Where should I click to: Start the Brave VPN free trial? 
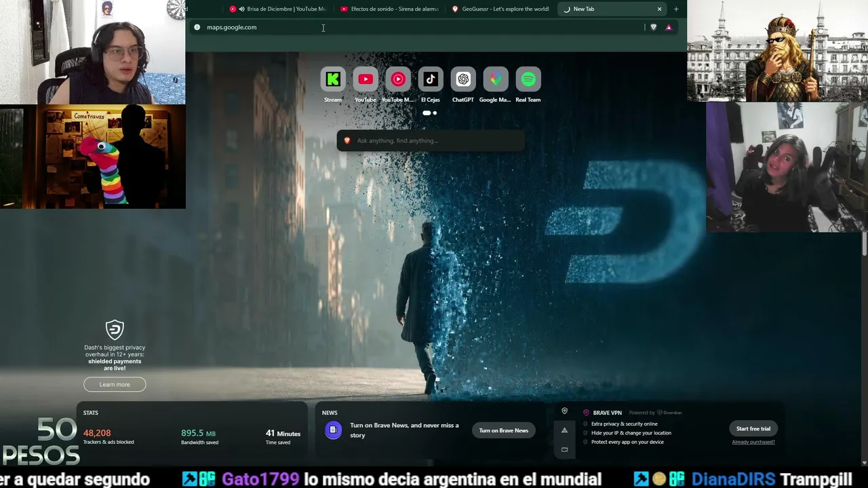753,428
